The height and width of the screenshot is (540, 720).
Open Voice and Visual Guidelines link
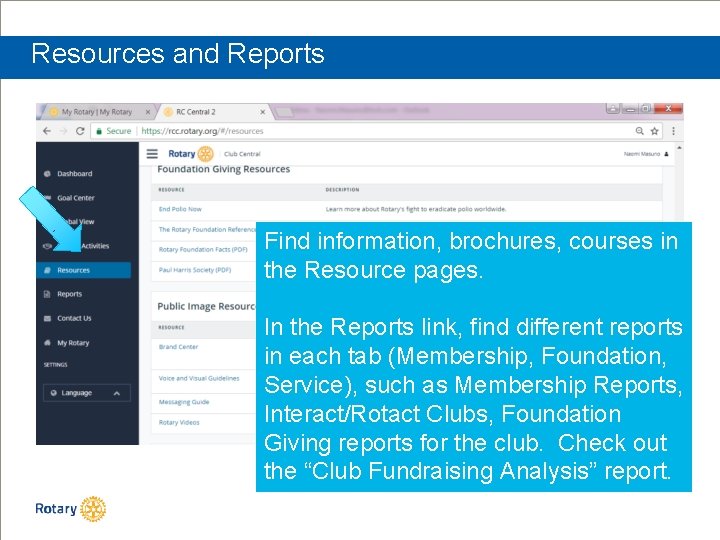tap(199, 378)
